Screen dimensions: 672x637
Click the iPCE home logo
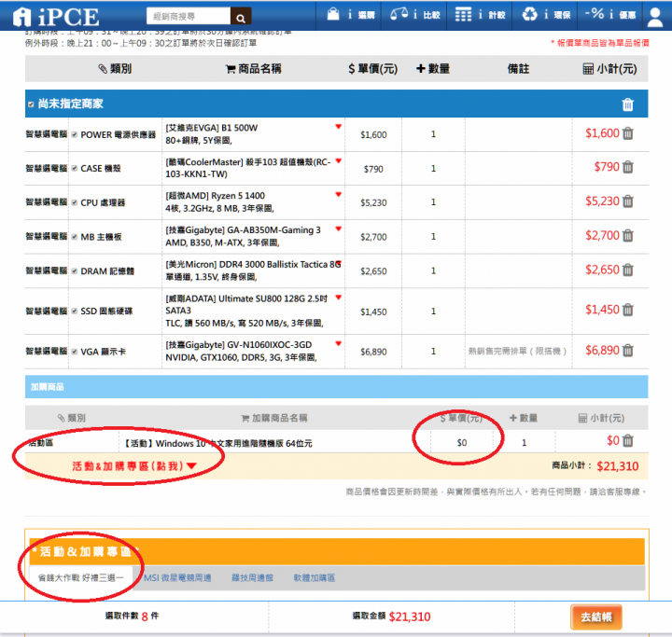point(56,17)
